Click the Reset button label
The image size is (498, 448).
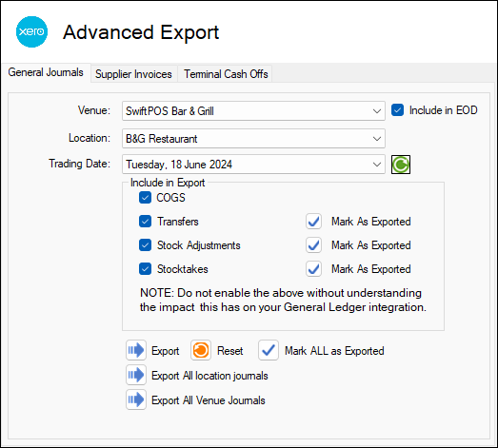229,351
